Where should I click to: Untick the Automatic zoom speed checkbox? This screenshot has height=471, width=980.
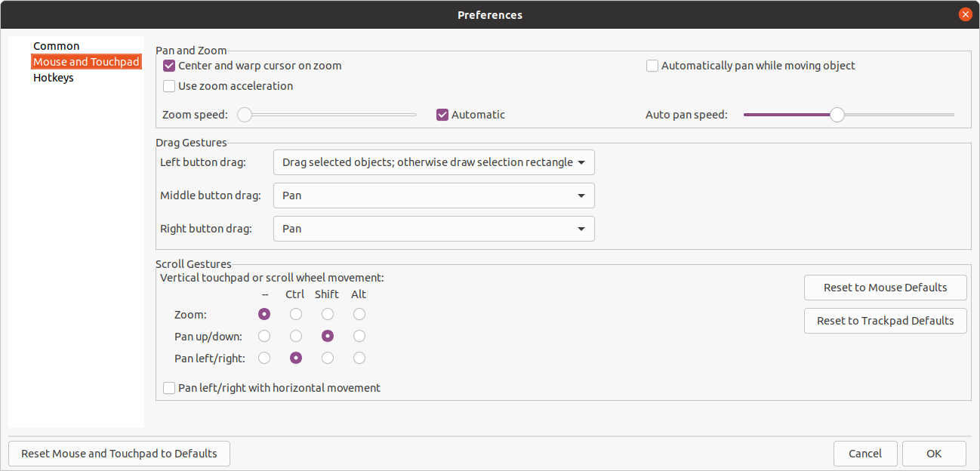(x=443, y=115)
